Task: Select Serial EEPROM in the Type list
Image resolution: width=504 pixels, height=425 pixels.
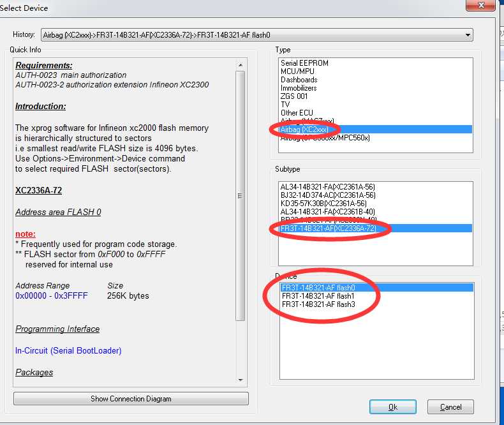Action: click(303, 63)
